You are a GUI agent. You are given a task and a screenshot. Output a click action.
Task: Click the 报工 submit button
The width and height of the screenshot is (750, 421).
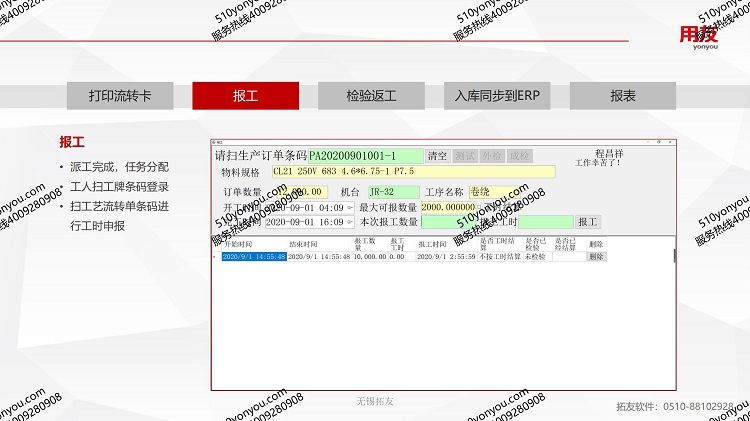coord(588,221)
